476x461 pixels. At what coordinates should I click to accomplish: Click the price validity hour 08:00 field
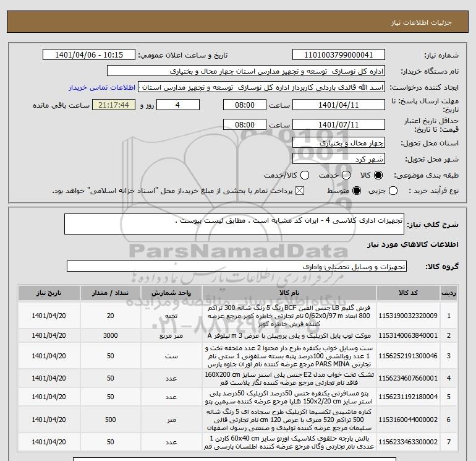[x=245, y=124]
